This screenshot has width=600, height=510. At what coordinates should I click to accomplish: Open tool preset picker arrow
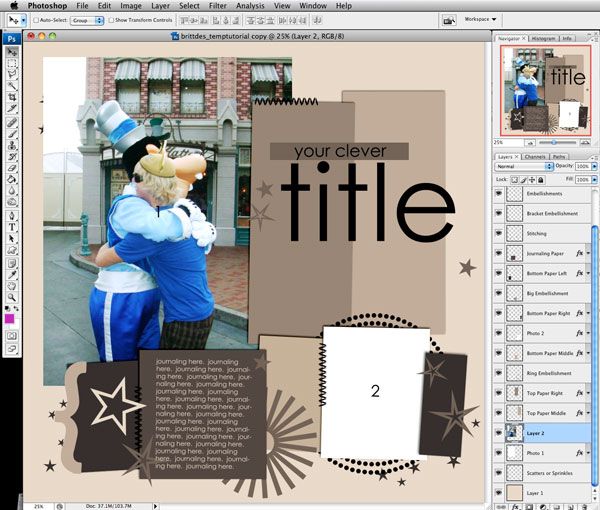(x=23, y=20)
